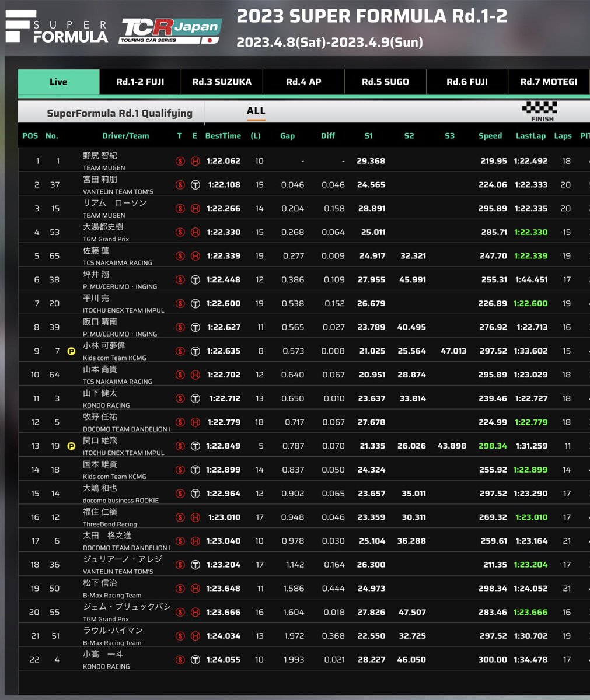Click best time 1:24.055
The image size is (590, 700).
223,660
